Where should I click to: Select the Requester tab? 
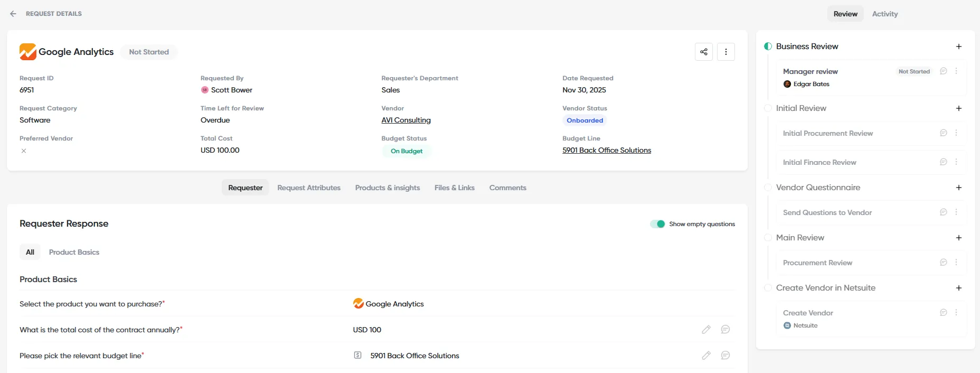pyautogui.click(x=246, y=188)
